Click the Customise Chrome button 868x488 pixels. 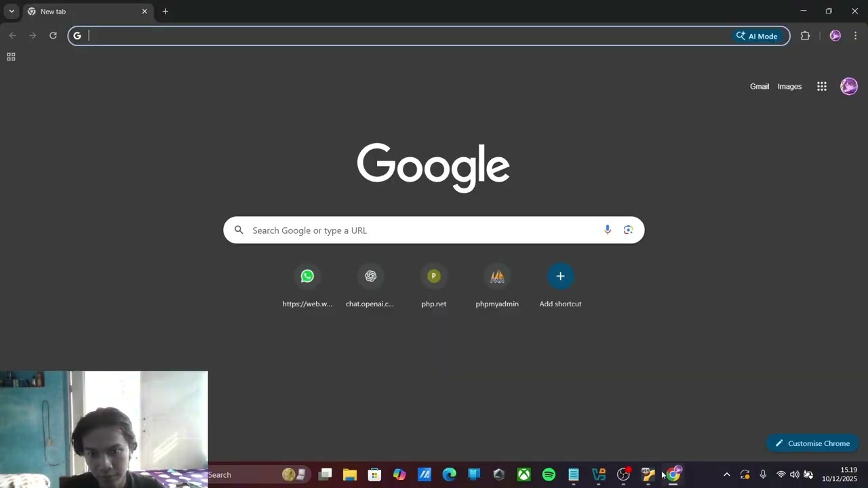[812, 443]
